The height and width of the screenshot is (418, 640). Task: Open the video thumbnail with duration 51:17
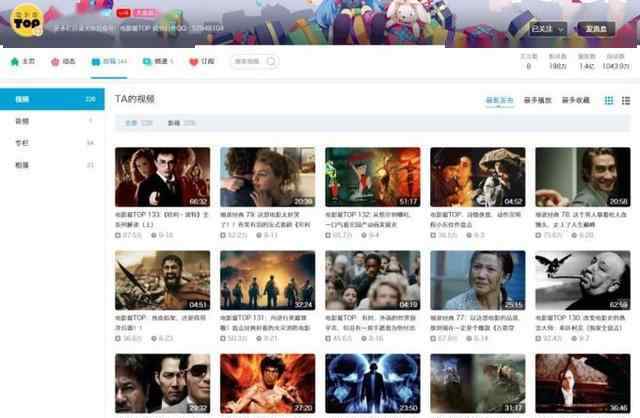(x=373, y=177)
